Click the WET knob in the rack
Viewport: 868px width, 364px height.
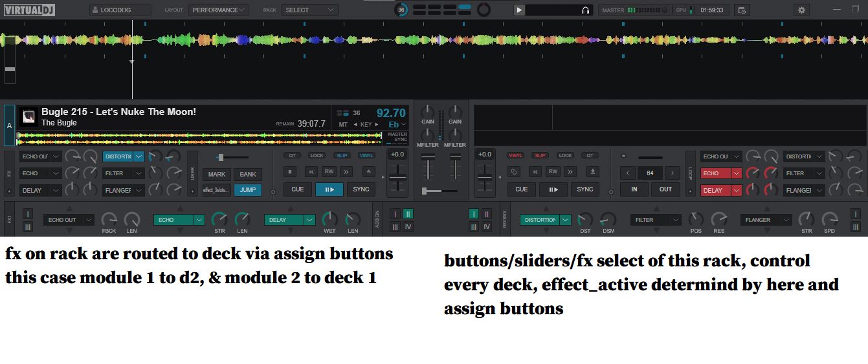330,219
